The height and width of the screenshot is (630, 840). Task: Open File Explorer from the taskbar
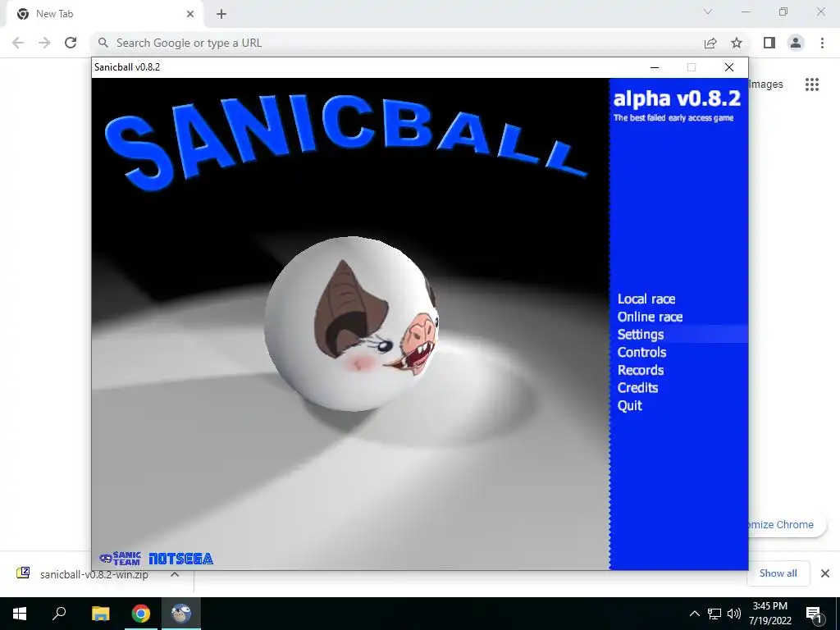coord(100,614)
